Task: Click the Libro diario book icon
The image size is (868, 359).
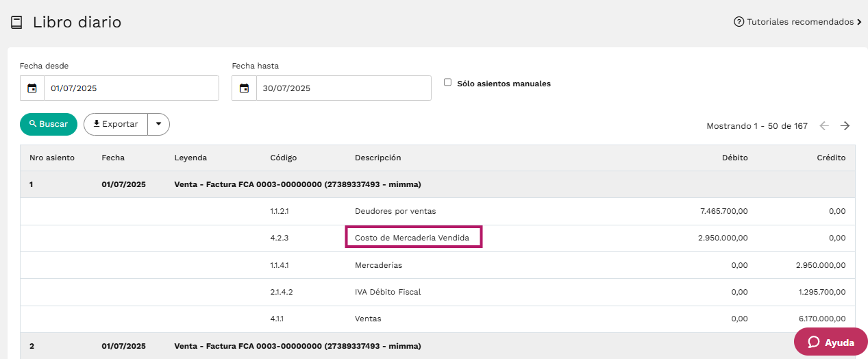Action: click(x=16, y=23)
